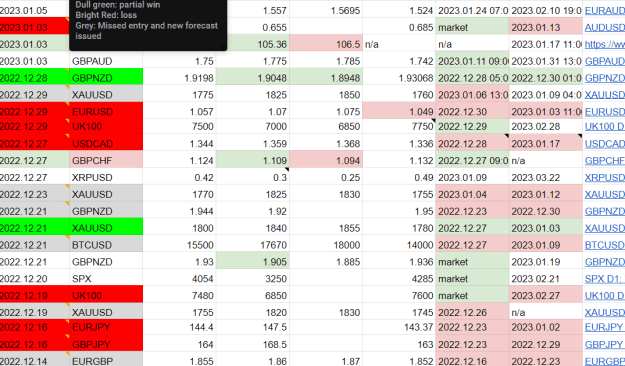Click the cell containing 1.9198
625x366 pixels.
click(179, 77)
